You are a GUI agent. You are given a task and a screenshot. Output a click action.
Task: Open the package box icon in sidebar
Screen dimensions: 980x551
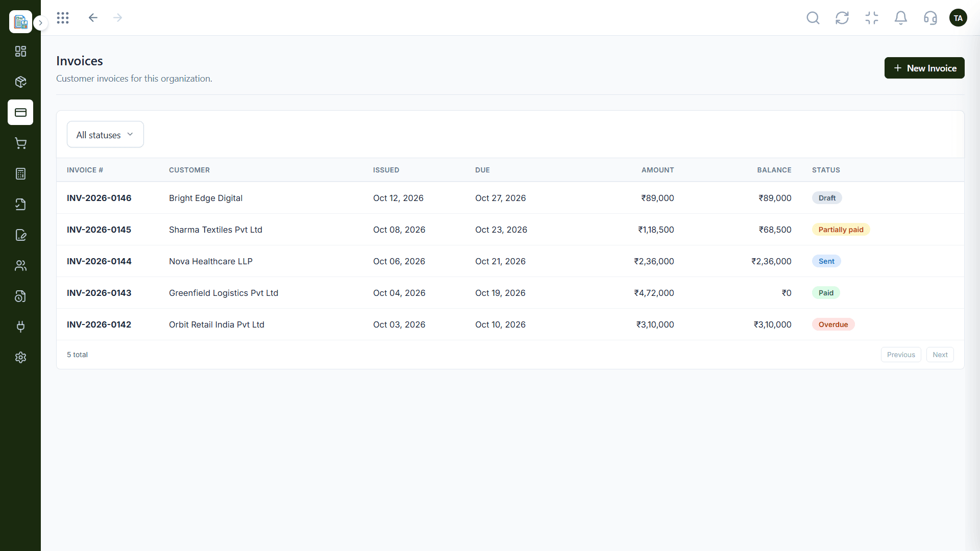[x=20, y=82]
